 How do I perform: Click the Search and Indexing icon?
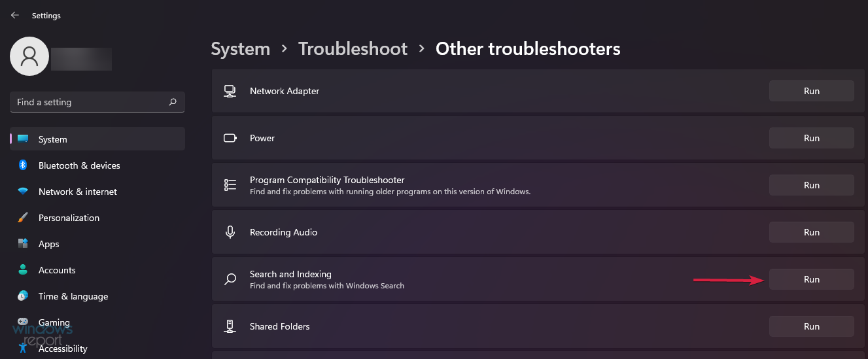click(230, 279)
